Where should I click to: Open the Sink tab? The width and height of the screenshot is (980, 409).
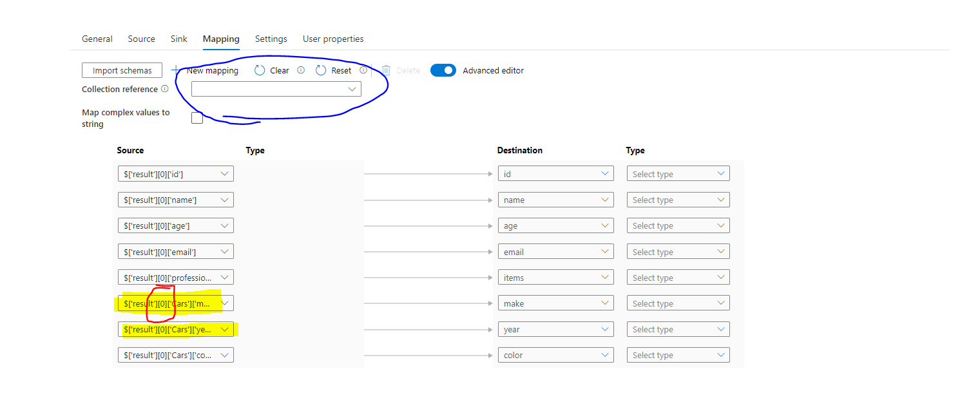(179, 39)
